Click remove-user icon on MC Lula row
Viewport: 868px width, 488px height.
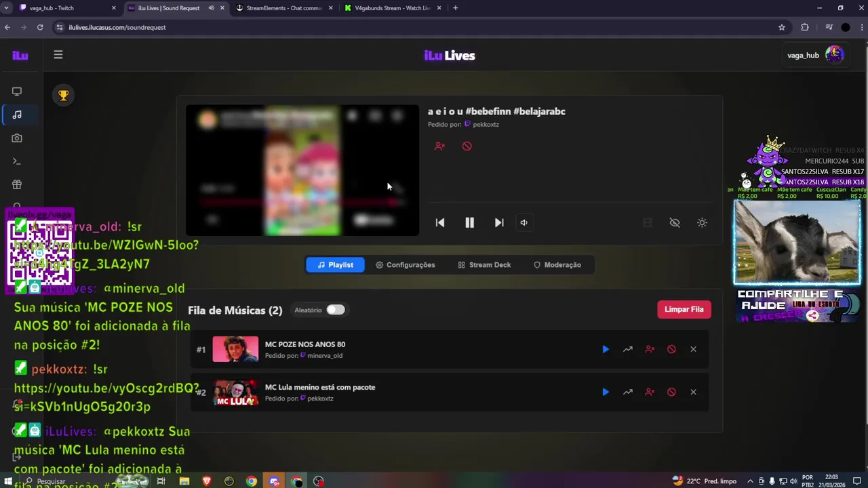coord(650,392)
